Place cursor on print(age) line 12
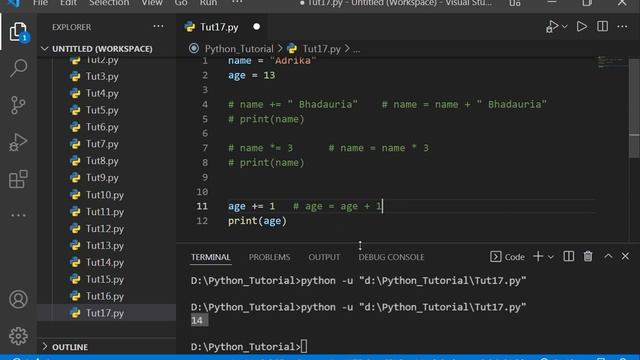The height and width of the screenshot is (360, 640). 257,221
